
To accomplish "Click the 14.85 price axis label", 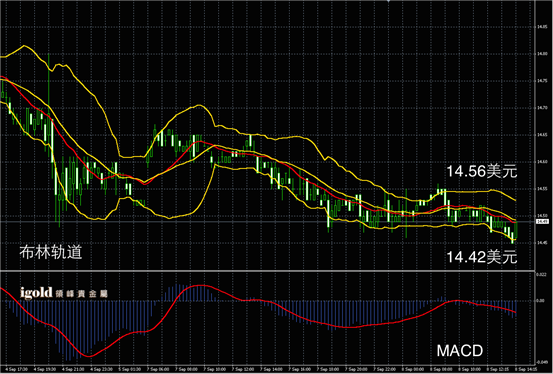I will 542,27.
